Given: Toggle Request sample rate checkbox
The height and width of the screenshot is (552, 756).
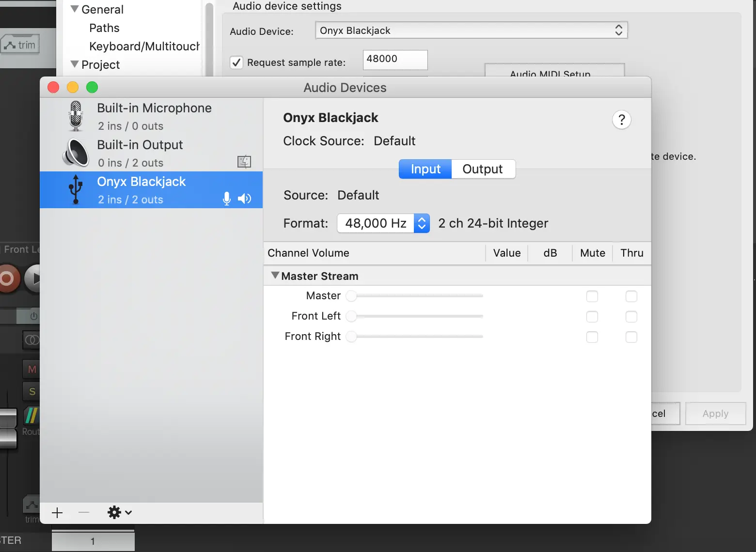Looking at the screenshot, I should (236, 62).
